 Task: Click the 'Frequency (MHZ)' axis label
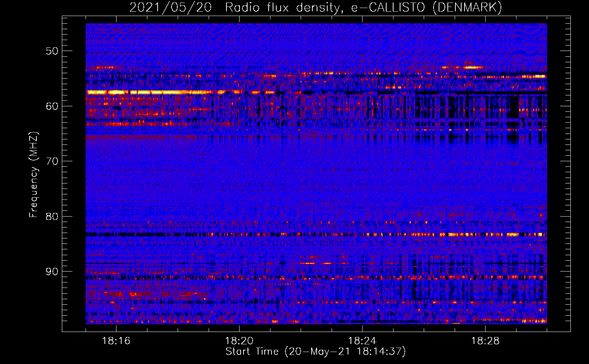click(33, 174)
